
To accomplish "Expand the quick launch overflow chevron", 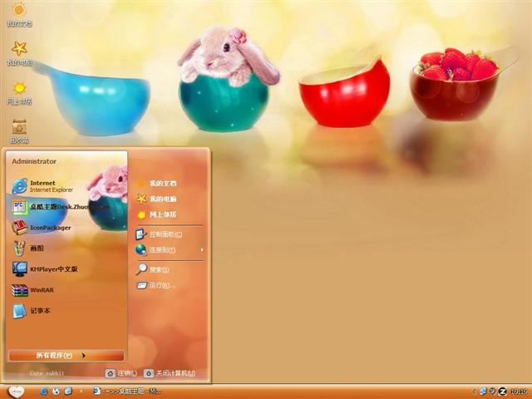I will pyautogui.click(x=81, y=392).
